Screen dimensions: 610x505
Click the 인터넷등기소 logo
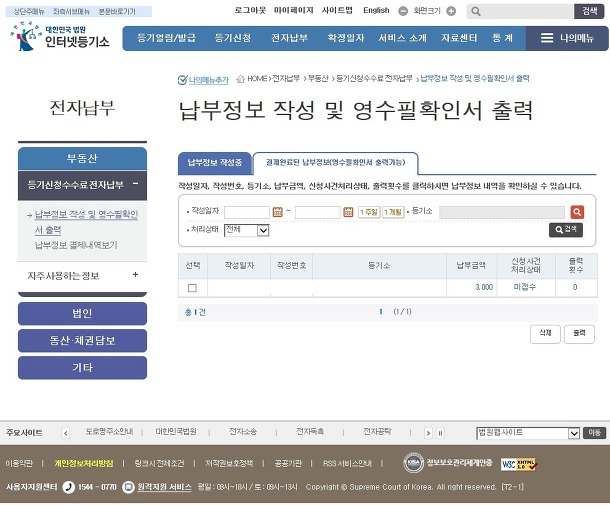pos(60,37)
